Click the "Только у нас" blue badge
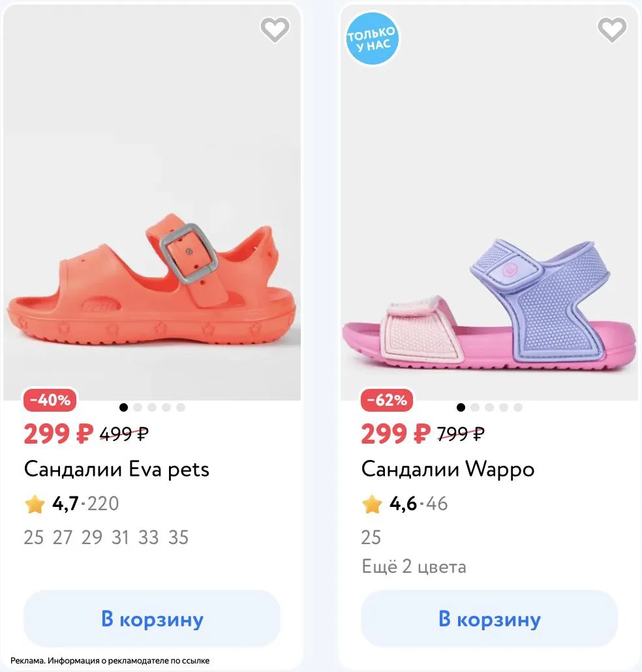Image resolution: width=642 pixels, height=672 pixels. 372,38
